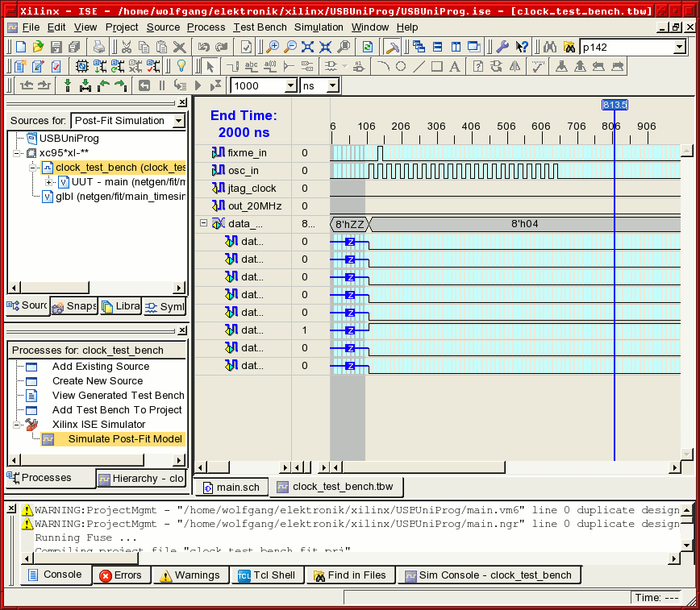
Task: Click the Save All stacked disks icon
Action: coord(74,47)
